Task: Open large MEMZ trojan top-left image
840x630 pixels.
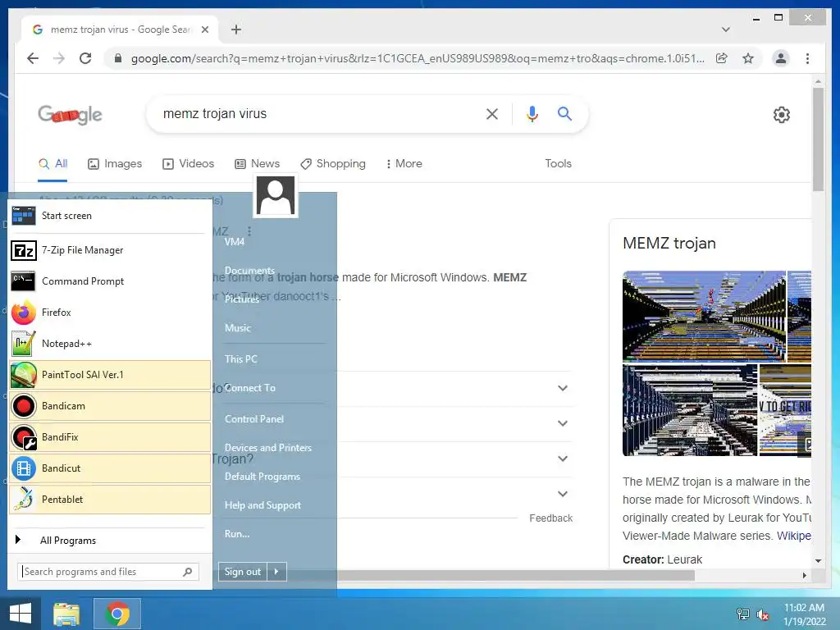Action: (x=704, y=317)
